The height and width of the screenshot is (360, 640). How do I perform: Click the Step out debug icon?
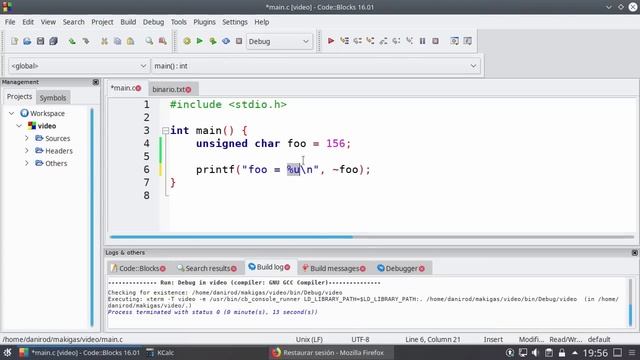pos(383,41)
